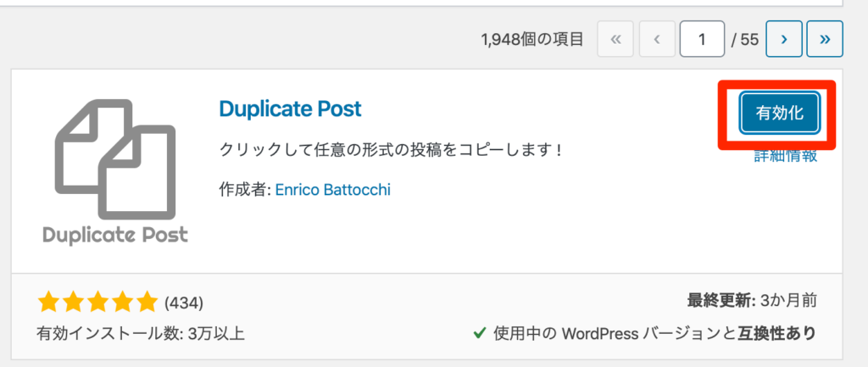Click the disabled previous page arrow
868x367 pixels.
tap(657, 39)
